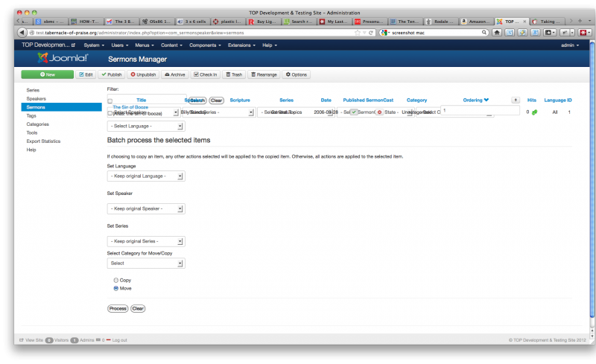Open The Sin of Booze sermon link
596x364 pixels.
click(x=130, y=107)
